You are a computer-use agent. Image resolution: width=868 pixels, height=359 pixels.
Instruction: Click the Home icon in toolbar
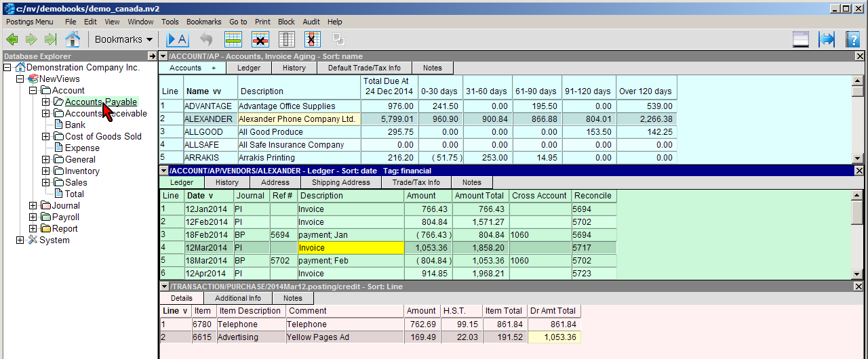(73, 39)
